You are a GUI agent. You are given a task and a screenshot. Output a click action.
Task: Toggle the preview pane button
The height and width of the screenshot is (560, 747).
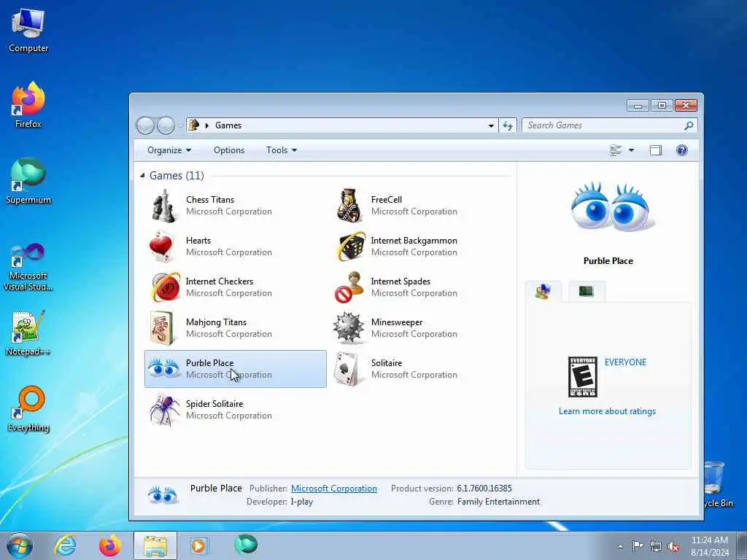point(656,150)
